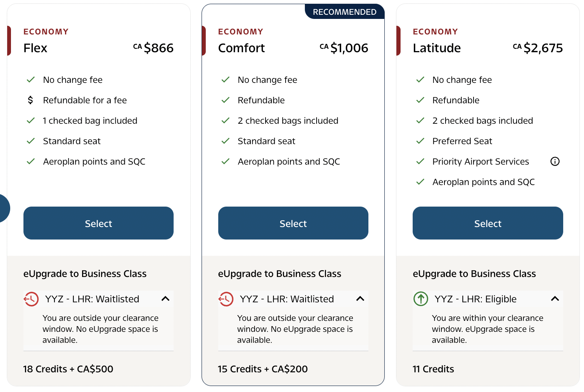Collapse the Comfort YYZ - LHR Waitlisted details

[x=360, y=299]
